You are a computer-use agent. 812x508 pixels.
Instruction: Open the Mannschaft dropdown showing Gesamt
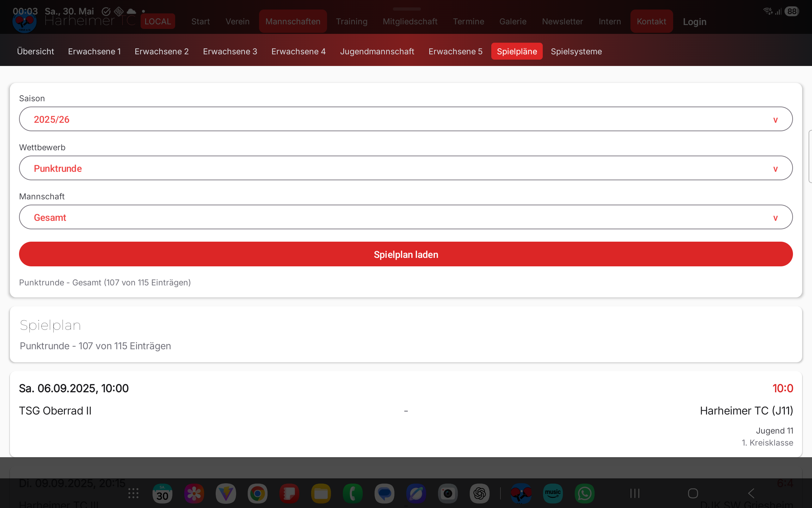click(x=406, y=217)
